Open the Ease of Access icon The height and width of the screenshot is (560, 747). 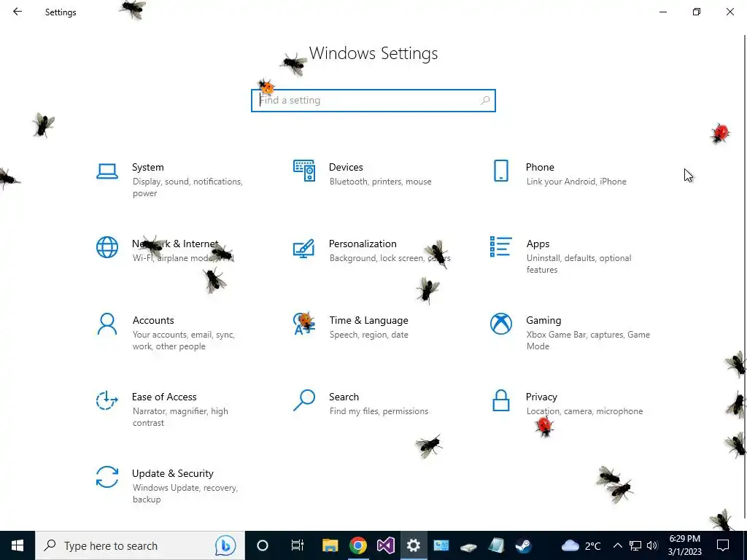107,400
